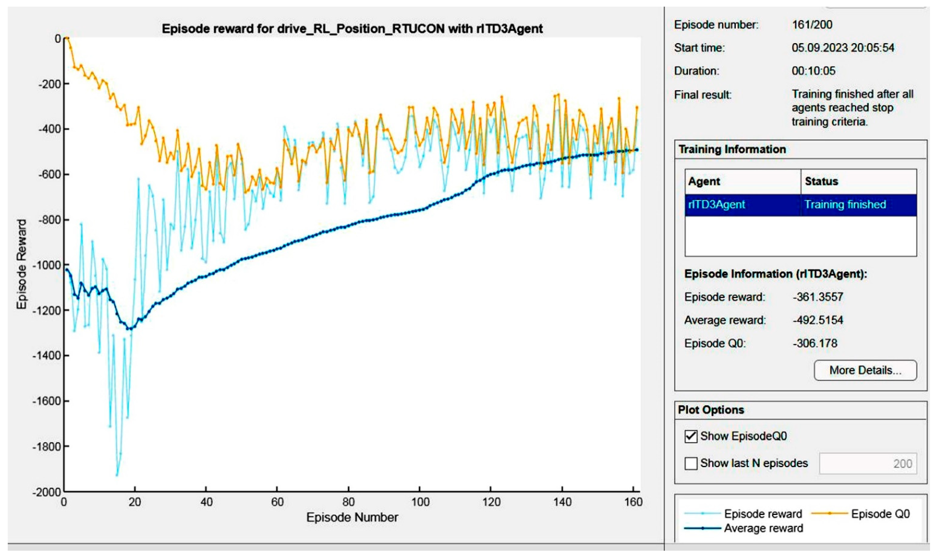Click the Average reward legend label
The image size is (936, 560).
[763, 528]
